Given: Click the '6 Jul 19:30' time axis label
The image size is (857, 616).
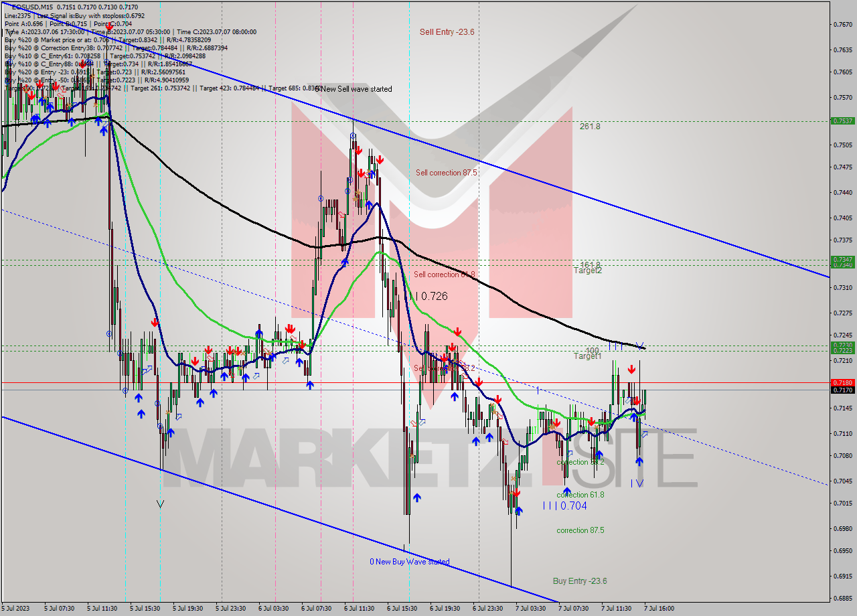Looking at the screenshot, I should 445,609.
